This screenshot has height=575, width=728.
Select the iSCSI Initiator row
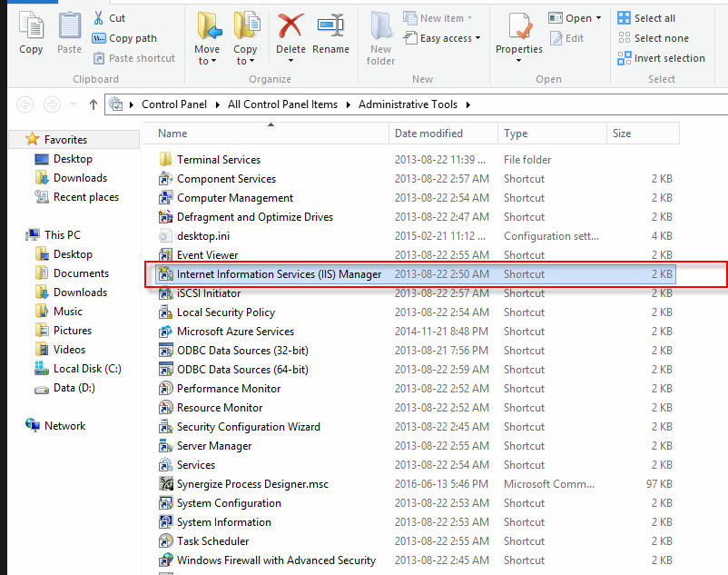click(416, 293)
